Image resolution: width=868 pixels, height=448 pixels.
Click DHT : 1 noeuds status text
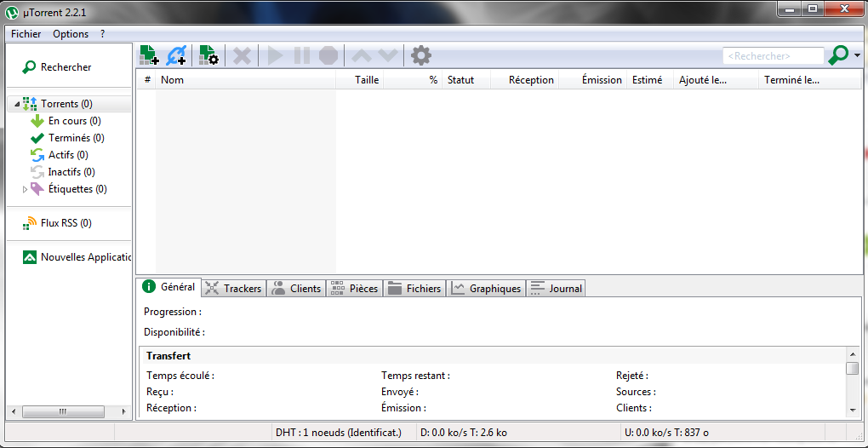[338, 433]
